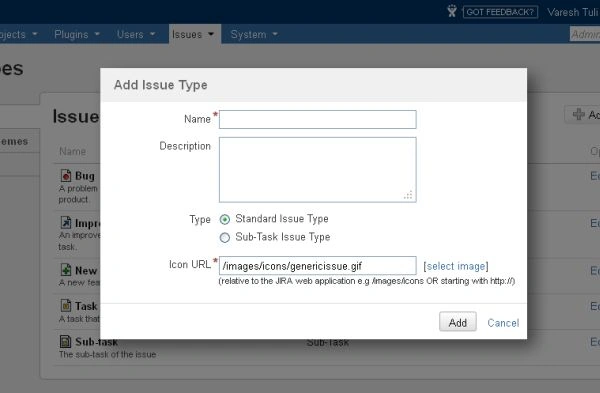Open the Projects menu in background
The width and height of the screenshot is (600, 393).
click(x=19, y=34)
